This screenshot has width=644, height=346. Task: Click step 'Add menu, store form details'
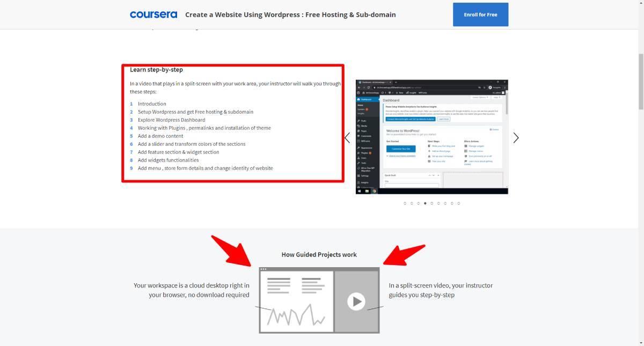[205, 168]
